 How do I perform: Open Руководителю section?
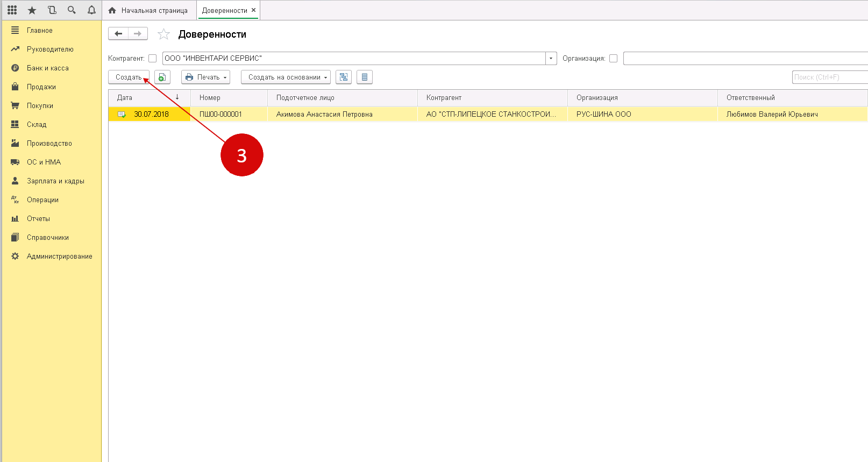(x=51, y=49)
